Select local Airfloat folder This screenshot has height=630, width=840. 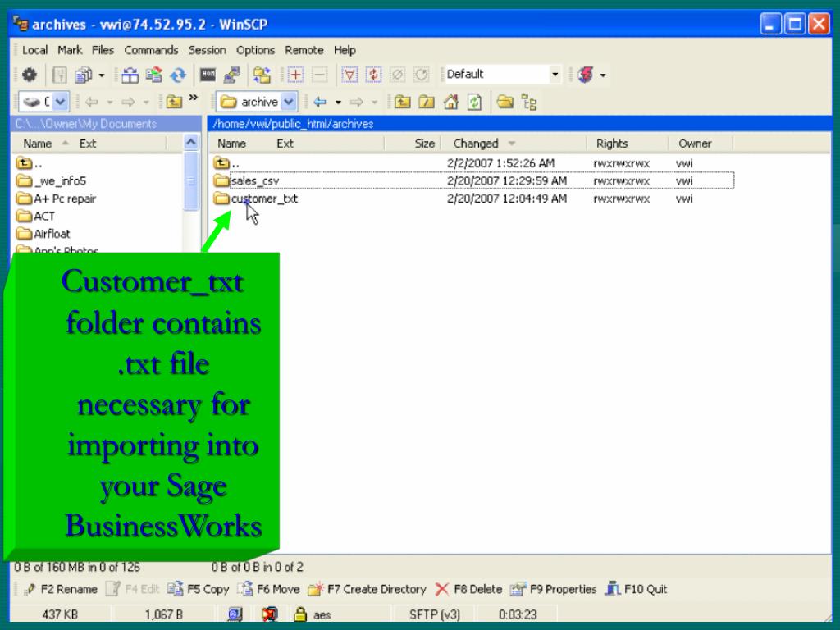pyautogui.click(x=43, y=234)
